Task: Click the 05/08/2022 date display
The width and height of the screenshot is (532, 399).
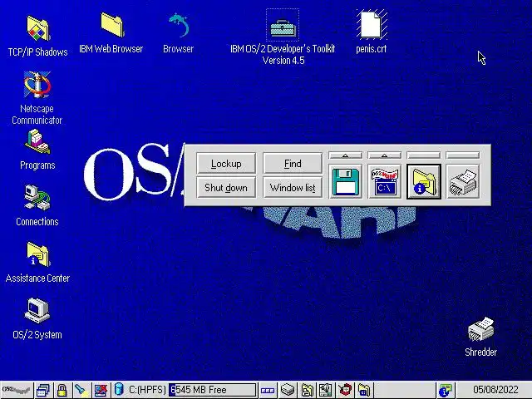Action: pos(495,390)
